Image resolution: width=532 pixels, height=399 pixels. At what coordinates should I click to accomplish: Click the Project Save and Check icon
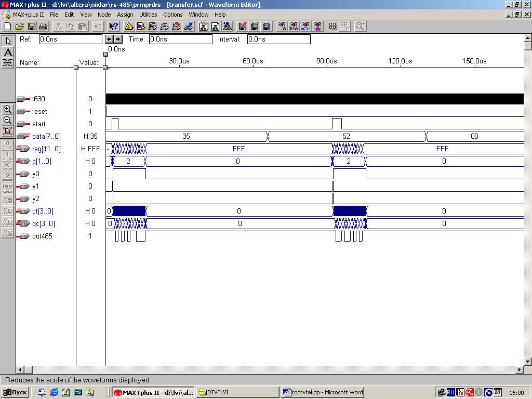point(242,26)
